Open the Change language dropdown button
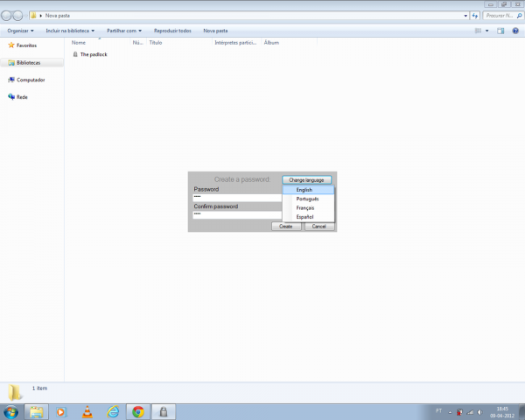Screen dimensions: 525x420 pos(307,180)
